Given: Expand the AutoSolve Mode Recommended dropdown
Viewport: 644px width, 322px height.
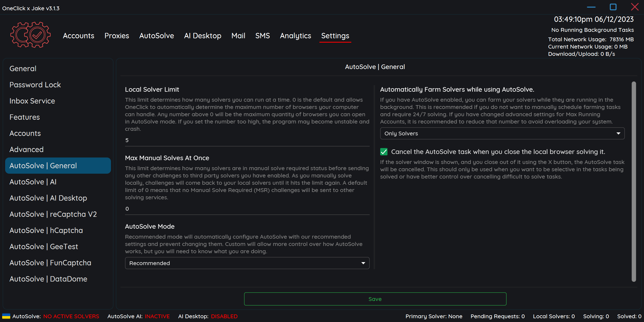Looking at the screenshot, I should [x=247, y=263].
